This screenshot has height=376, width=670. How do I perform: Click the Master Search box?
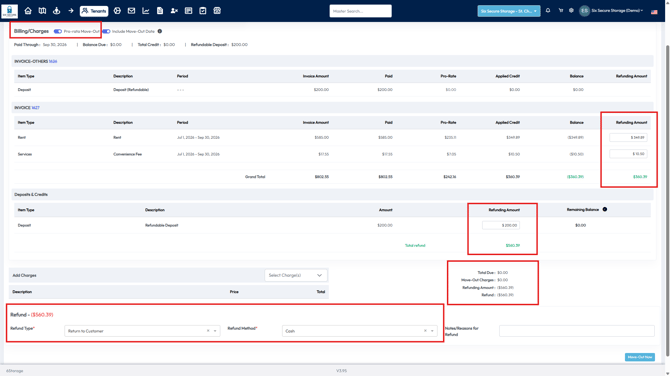360,11
